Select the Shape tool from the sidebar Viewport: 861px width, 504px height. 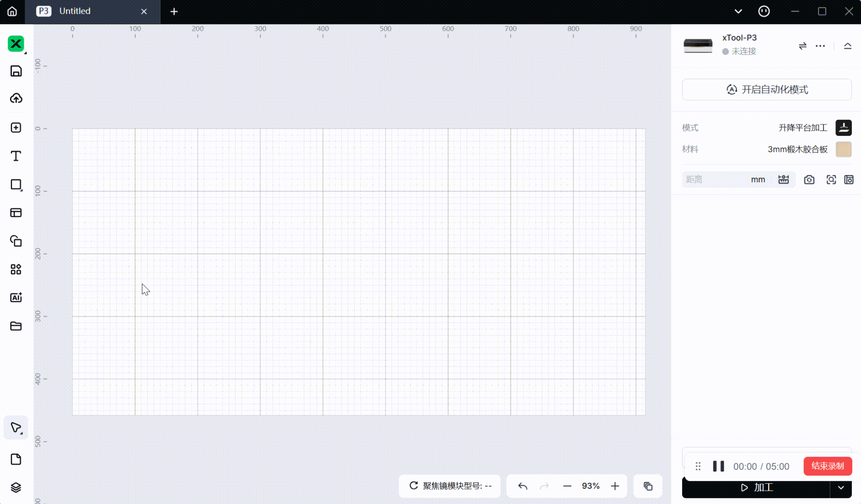pyautogui.click(x=16, y=184)
